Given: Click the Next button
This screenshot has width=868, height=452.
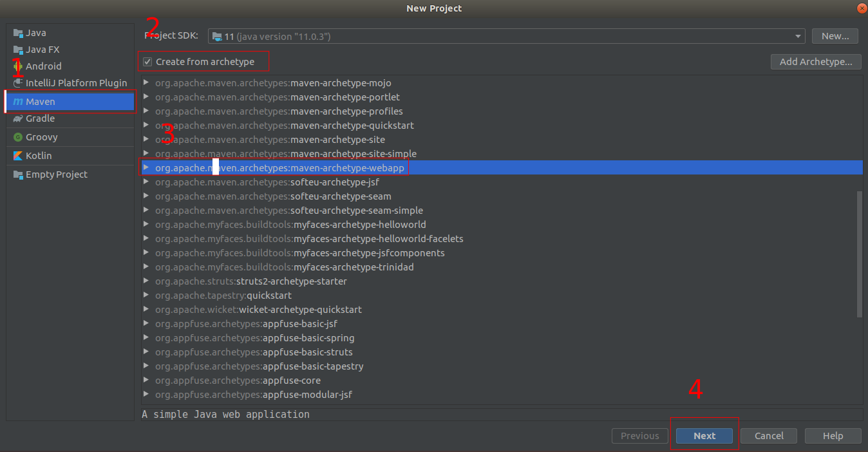Looking at the screenshot, I should point(704,436).
